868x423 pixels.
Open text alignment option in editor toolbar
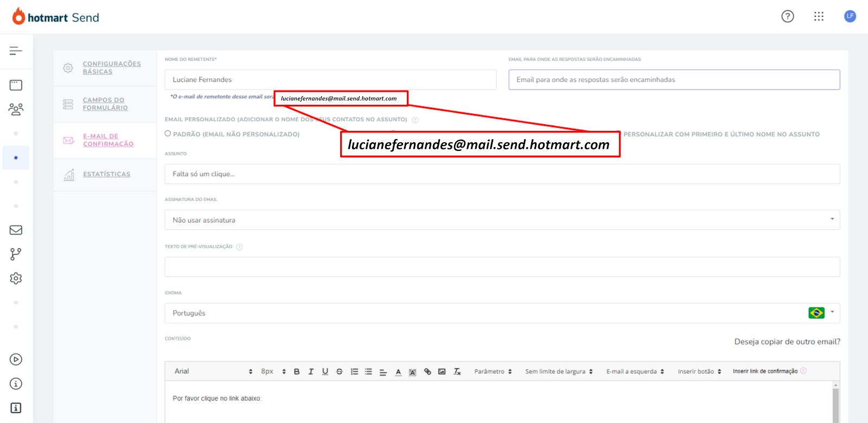click(x=383, y=372)
